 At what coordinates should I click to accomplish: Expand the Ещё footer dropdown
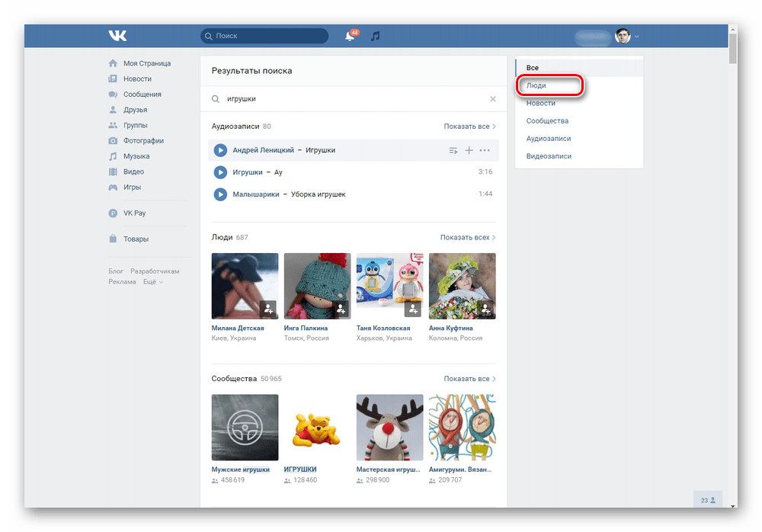[152, 282]
